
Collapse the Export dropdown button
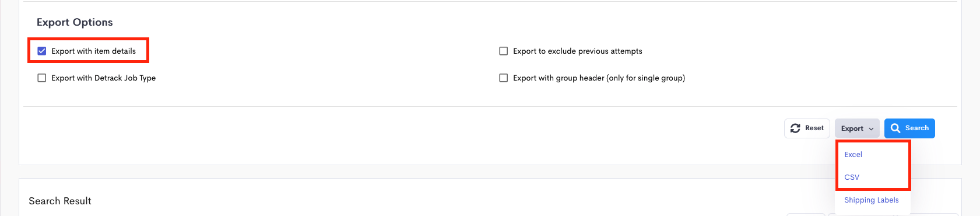tap(857, 128)
